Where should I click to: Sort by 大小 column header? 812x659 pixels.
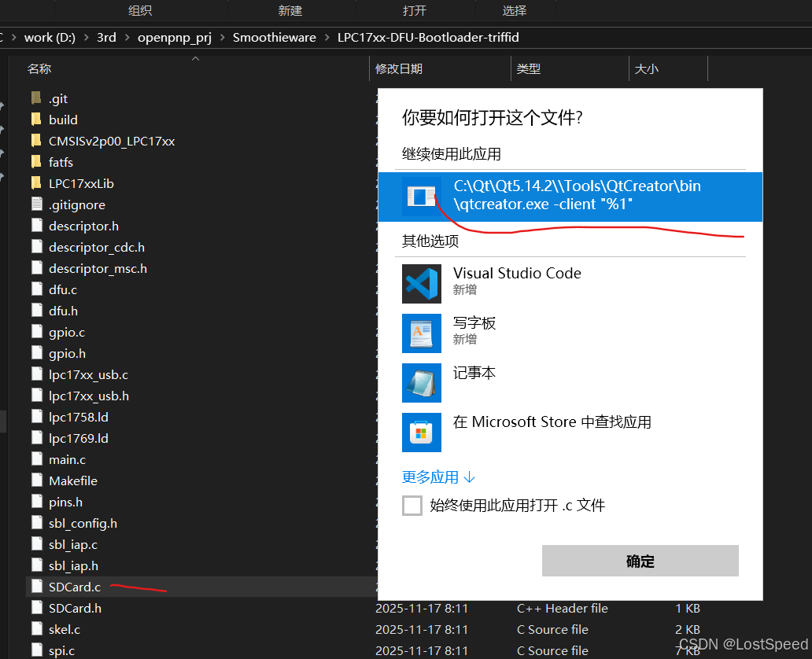[647, 69]
